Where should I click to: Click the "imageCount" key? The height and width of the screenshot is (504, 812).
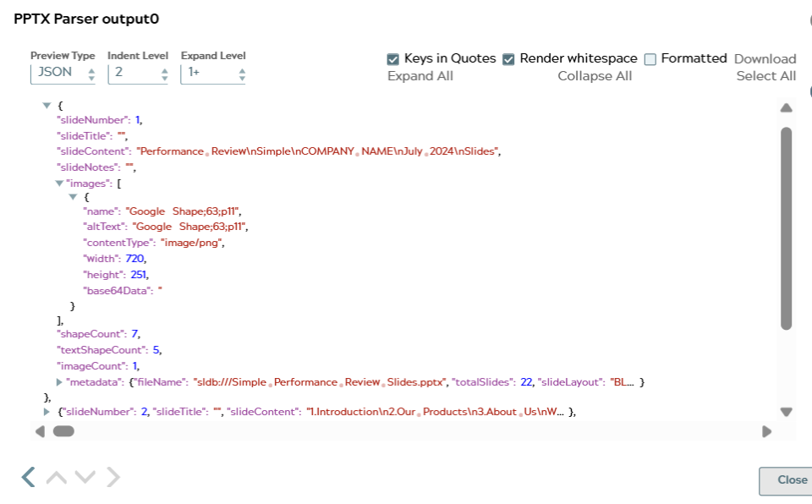pos(91,366)
